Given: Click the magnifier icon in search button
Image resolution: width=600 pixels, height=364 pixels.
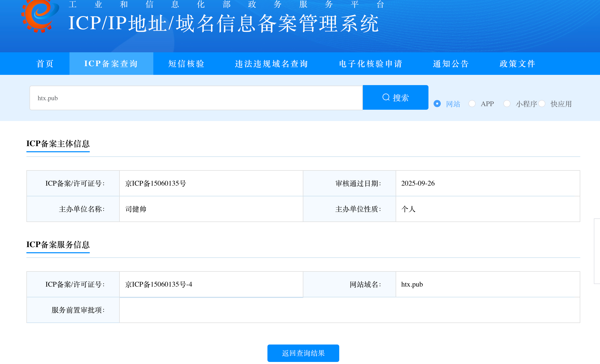Looking at the screenshot, I should (x=386, y=97).
